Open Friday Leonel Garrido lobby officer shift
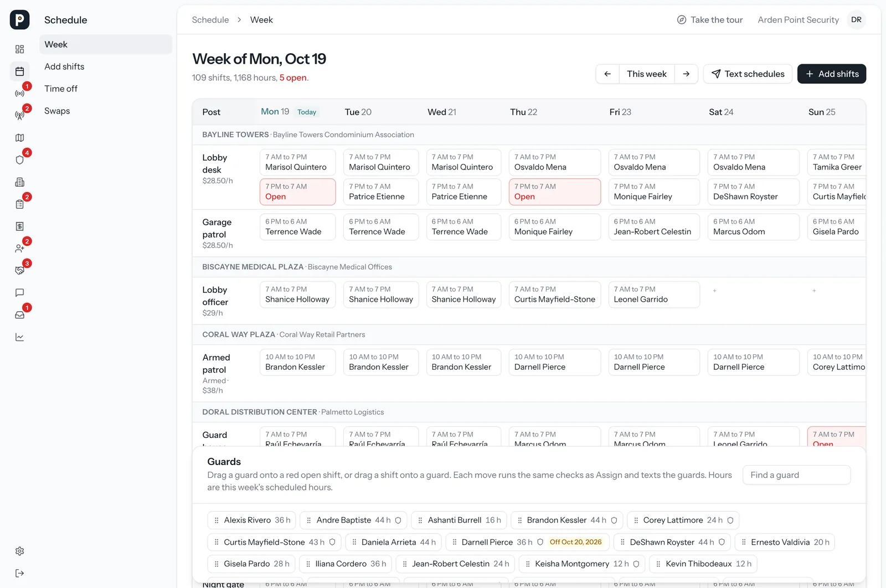The height and width of the screenshot is (588, 886). [654, 295]
